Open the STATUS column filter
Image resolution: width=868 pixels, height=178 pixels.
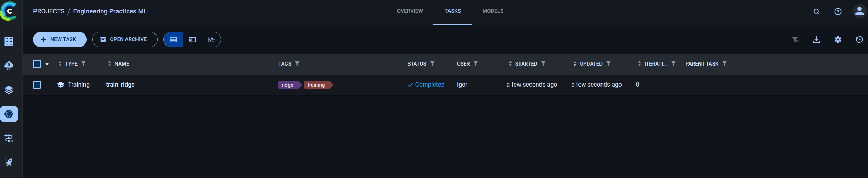tap(432, 64)
